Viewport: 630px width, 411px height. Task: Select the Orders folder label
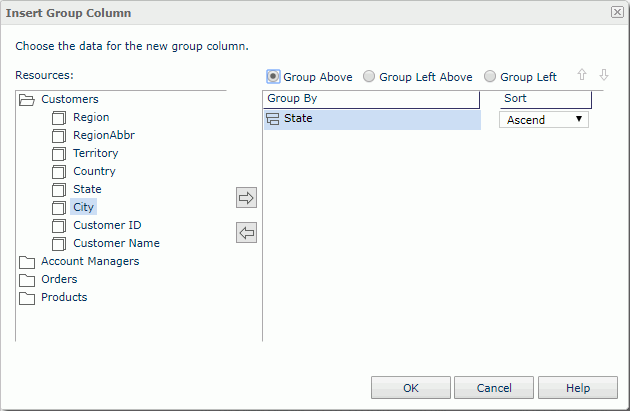tap(59, 279)
